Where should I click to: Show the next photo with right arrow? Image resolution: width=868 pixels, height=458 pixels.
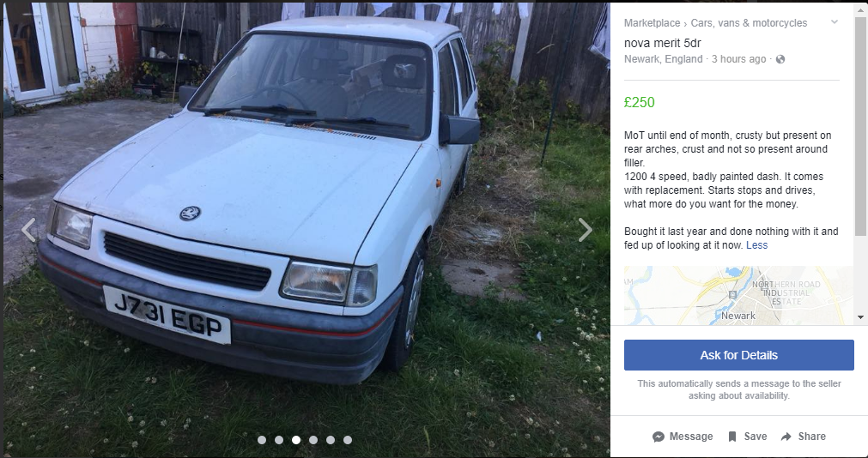(x=586, y=230)
